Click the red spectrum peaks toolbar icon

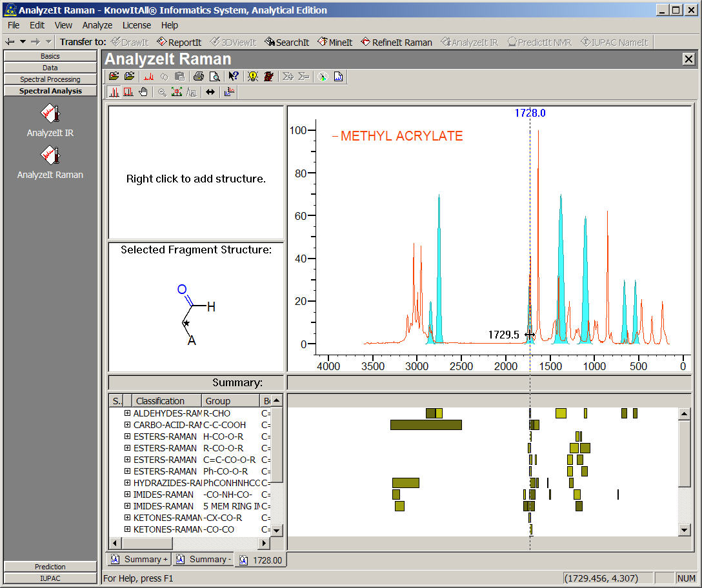point(148,77)
